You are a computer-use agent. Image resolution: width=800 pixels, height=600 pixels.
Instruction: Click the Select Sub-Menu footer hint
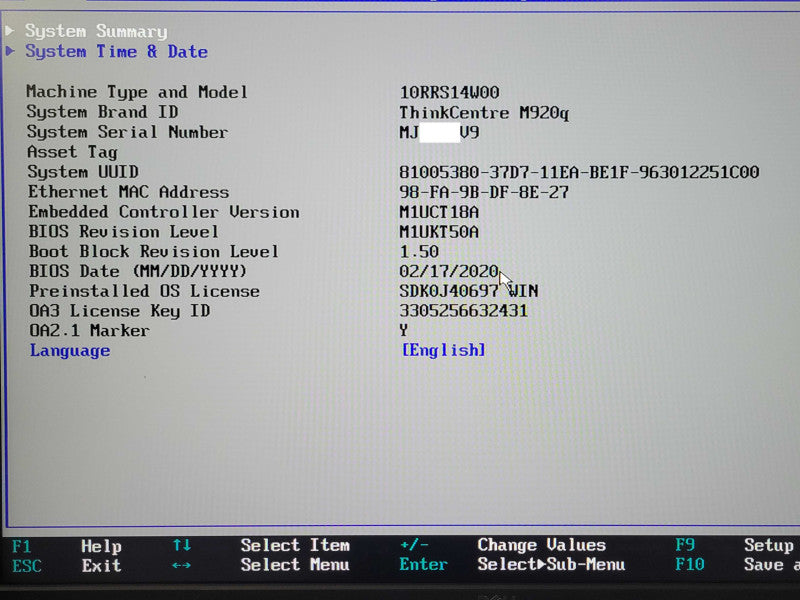pos(551,565)
